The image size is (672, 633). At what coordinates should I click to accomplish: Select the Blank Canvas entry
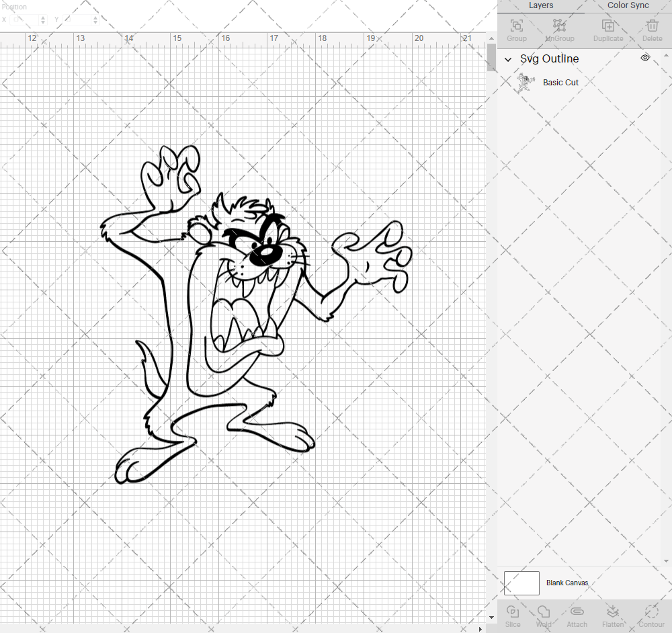(567, 583)
